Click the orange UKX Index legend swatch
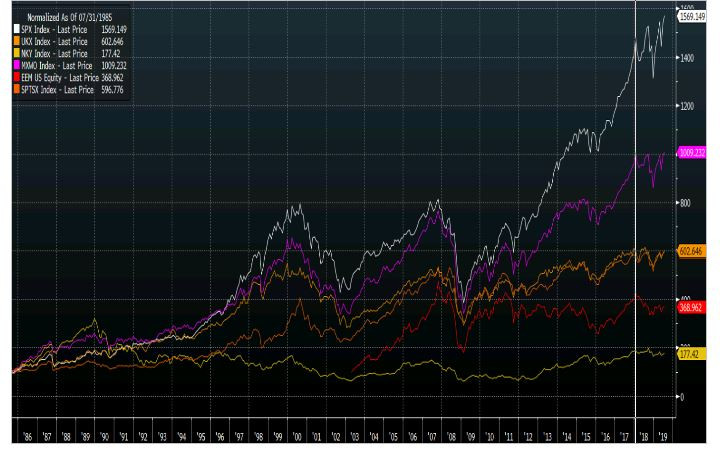This screenshot has height=460, width=720. pos(18,42)
